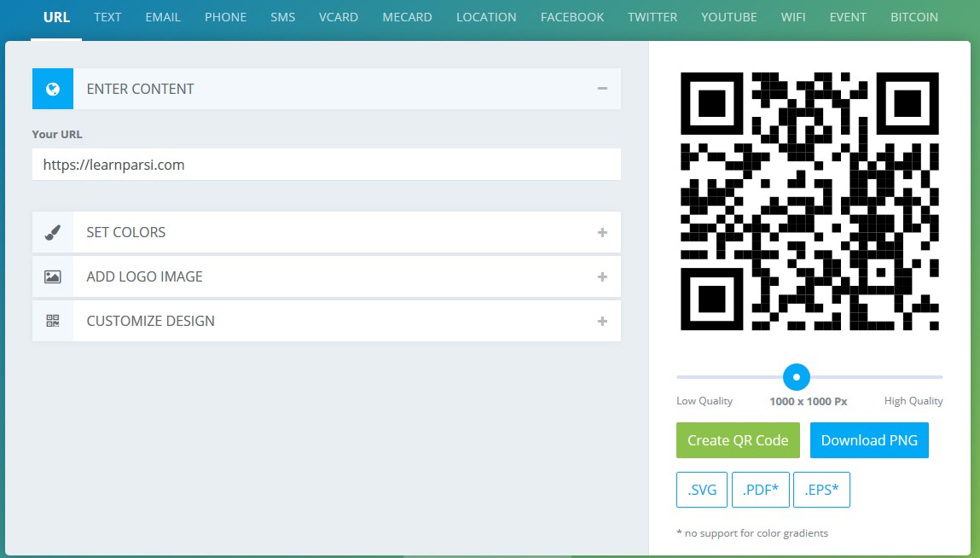Screen dimensions: 980x558
Task: Select the BITCOIN tab
Action: pyautogui.click(x=913, y=18)
